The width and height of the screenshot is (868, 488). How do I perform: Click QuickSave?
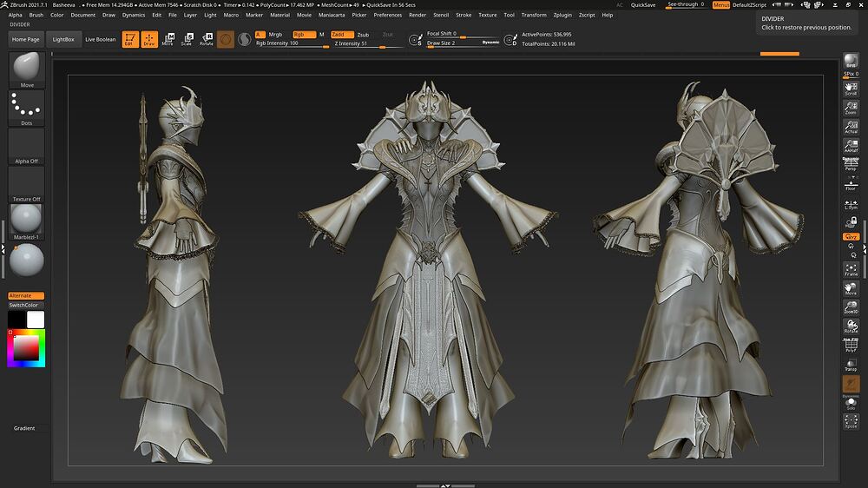click(642, 5)
